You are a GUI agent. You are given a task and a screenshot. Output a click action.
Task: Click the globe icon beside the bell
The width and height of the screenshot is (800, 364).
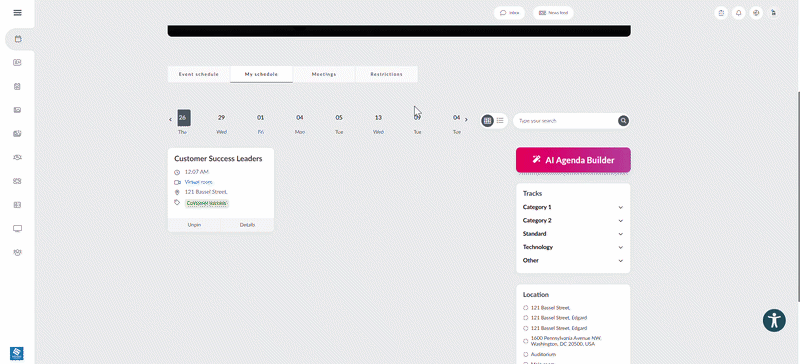coord(756,13)
